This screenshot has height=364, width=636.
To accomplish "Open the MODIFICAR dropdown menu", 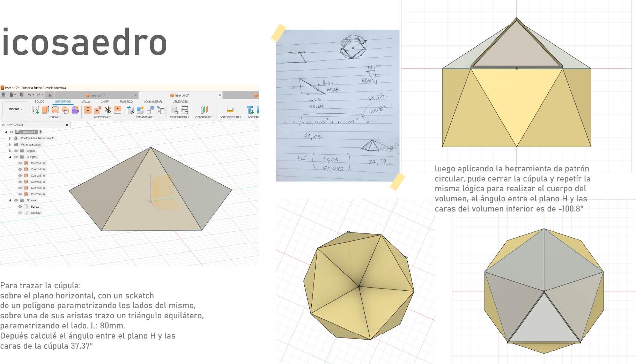I will click(x=102, y=117).
